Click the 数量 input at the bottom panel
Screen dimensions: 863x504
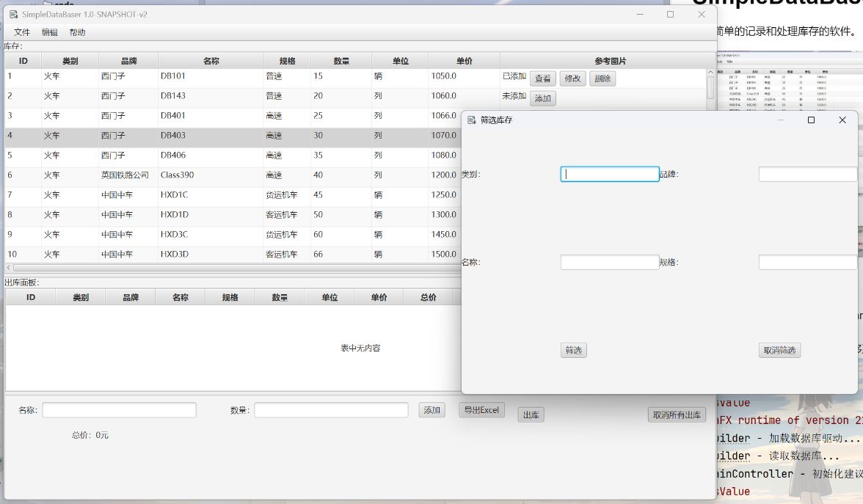point(329,410)
